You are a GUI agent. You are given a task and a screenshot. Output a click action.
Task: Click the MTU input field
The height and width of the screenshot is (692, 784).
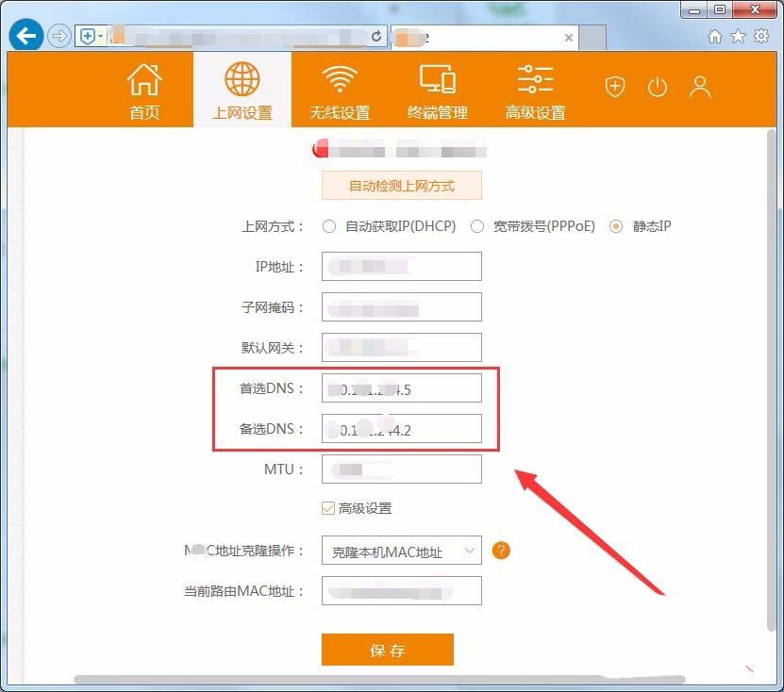click(401, 469)
